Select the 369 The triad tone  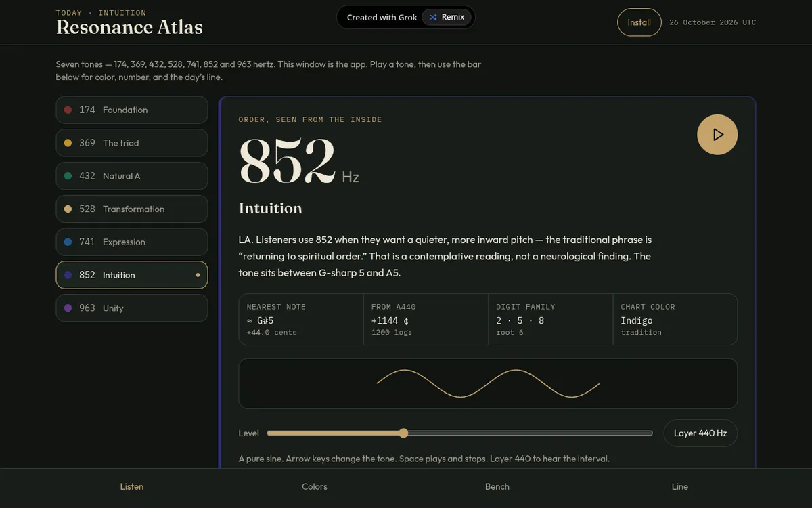pos(132,143)
